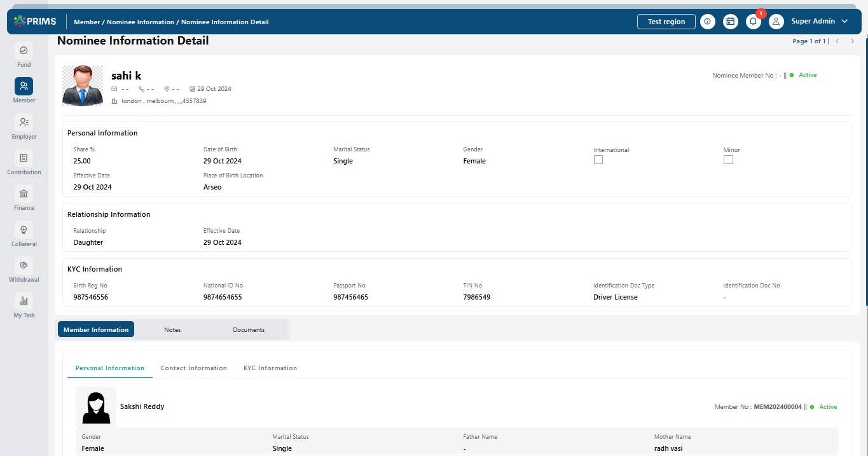868x456 pixels.
Task: Open the Withdrawal sidebar icon
Action: click(24, 265)
